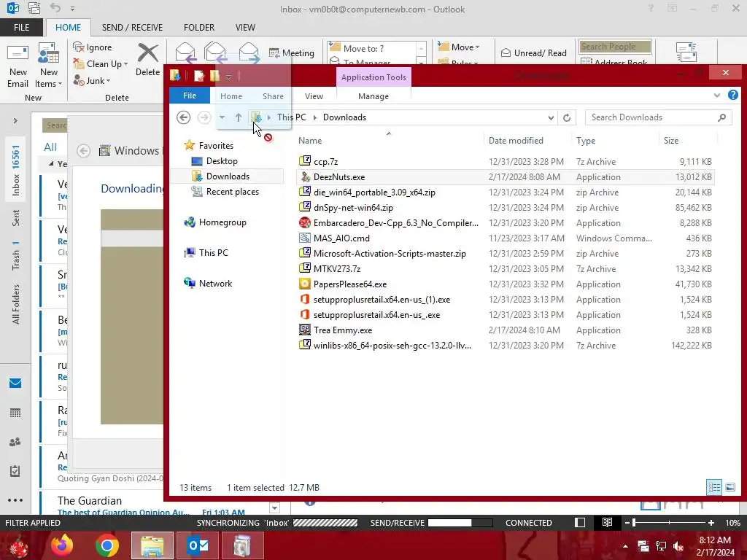Click the New Email icon in Outlook
747x560 pixels.
18,66
